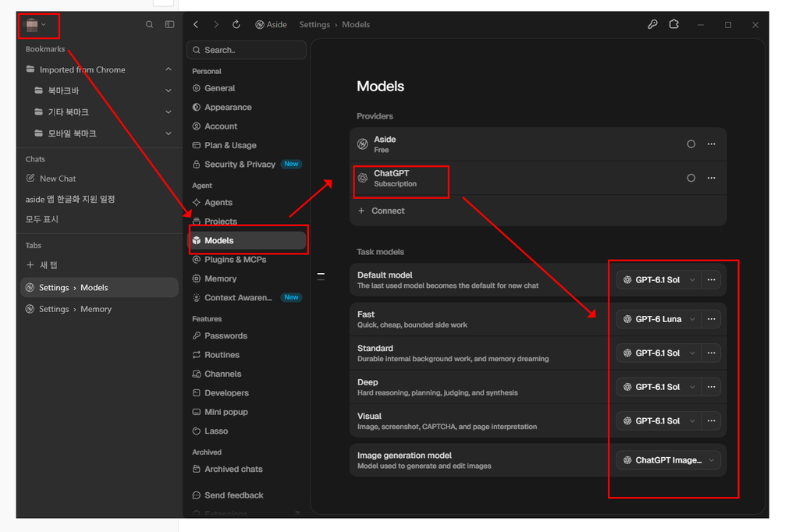The width and height of the screenshot is (799, 532).
Task: Click the ellipsis for ChatGPT provider
Action: [712, 178]
